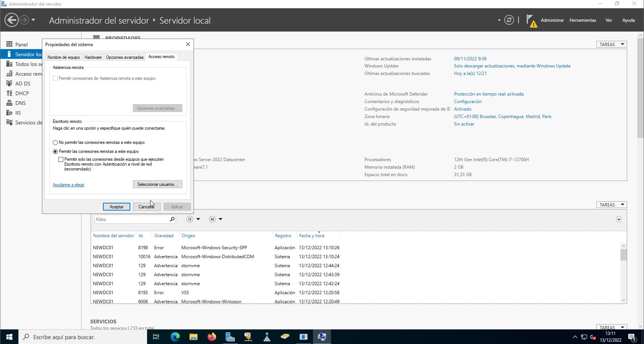Open the notifications flag with warning

pos(531,20)
